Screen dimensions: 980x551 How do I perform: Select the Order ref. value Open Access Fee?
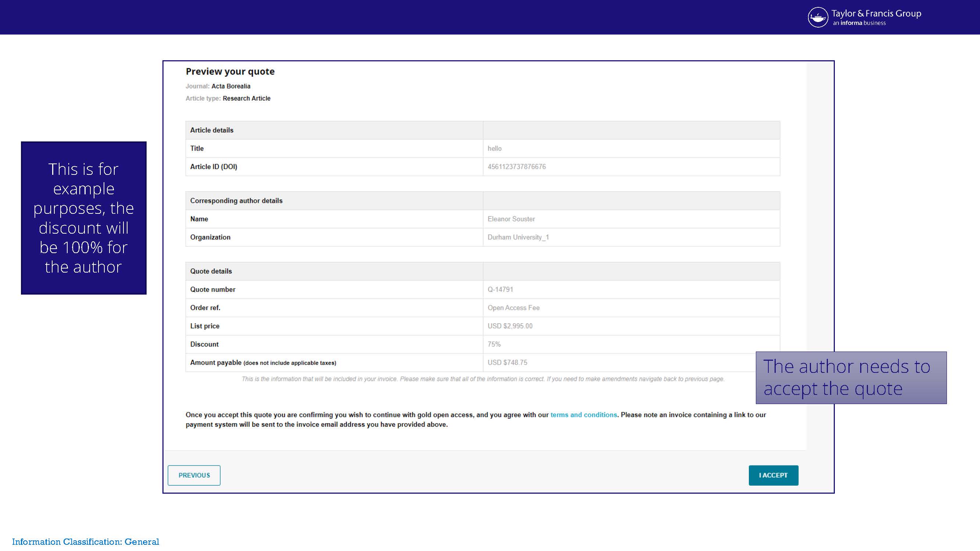tap(514, 307)
